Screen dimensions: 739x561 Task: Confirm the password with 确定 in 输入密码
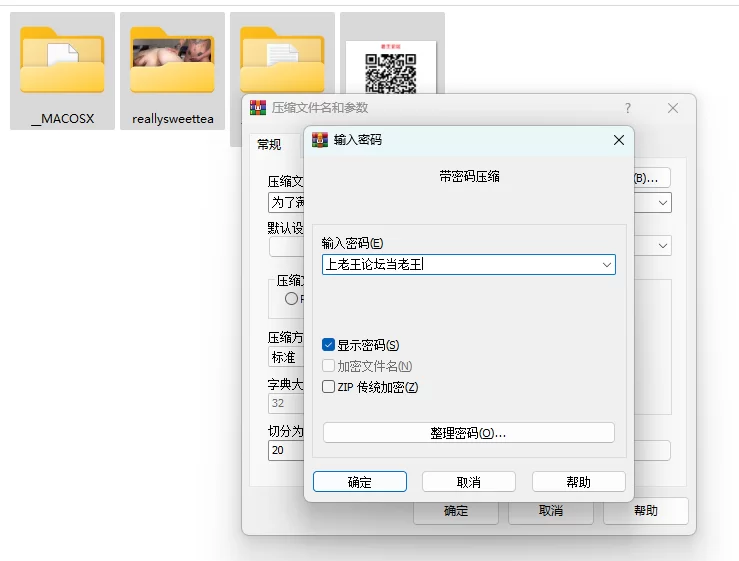[360, 482]
